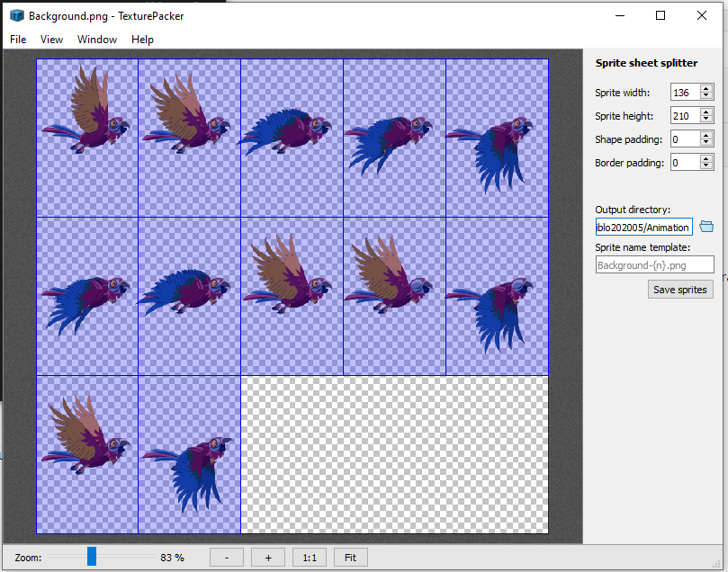
Task: Click the Shape padding value field
Action: [x=686, y=139]
